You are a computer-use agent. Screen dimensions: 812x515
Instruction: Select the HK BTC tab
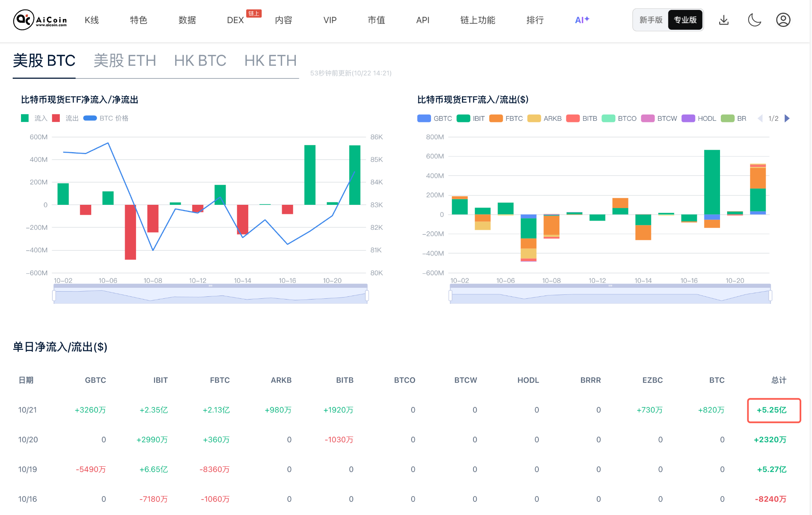point(200,61)
